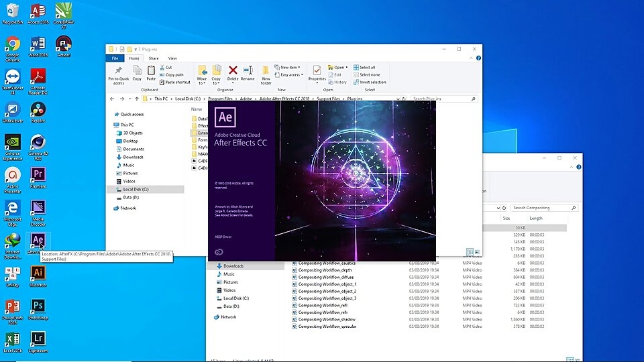Launch Google Chrome from the desktop
Viewport: 644px width, 362px height.
click(x=12, y=49)
